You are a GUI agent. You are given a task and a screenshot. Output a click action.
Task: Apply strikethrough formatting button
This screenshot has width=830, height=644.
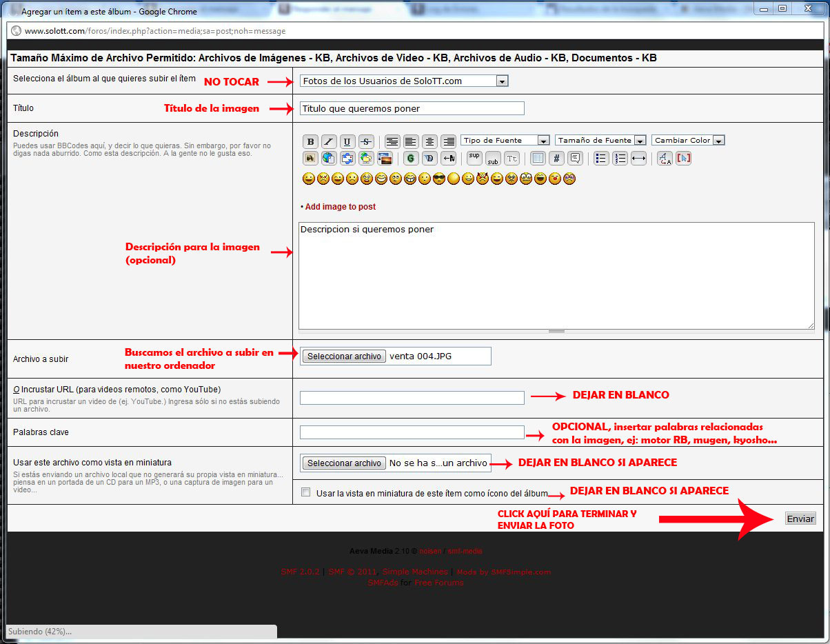point(366,141)
